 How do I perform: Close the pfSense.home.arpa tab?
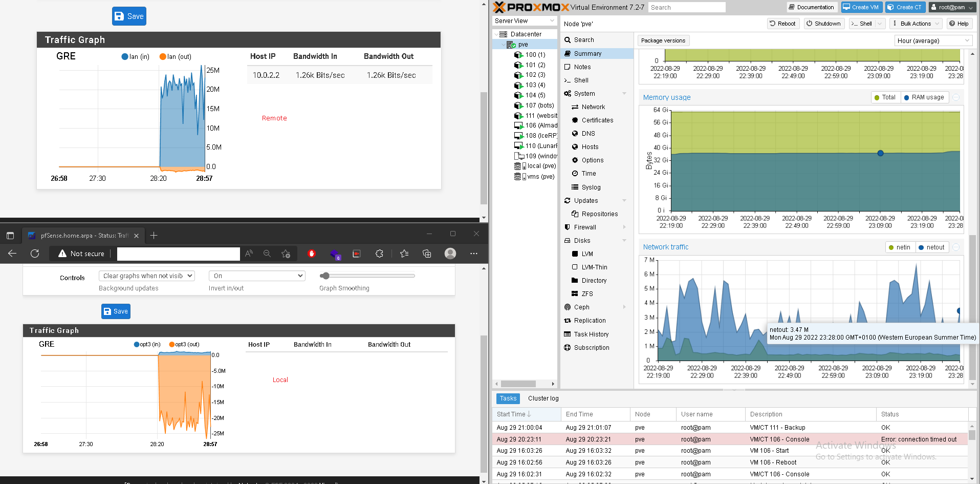136,236
